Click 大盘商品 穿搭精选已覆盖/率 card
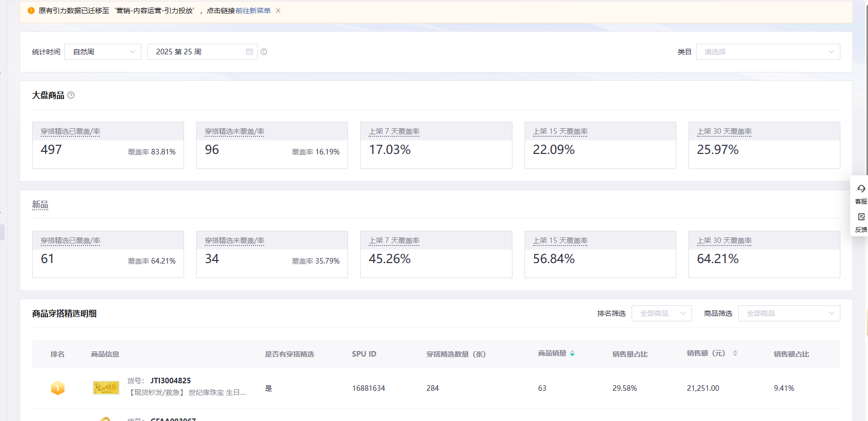 (x=108, y=145)
